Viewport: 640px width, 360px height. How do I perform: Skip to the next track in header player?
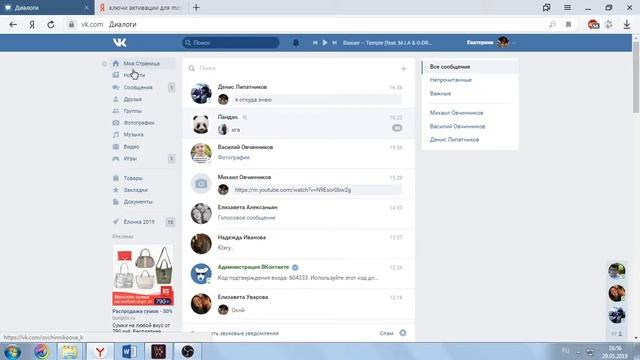click(334, 42)
